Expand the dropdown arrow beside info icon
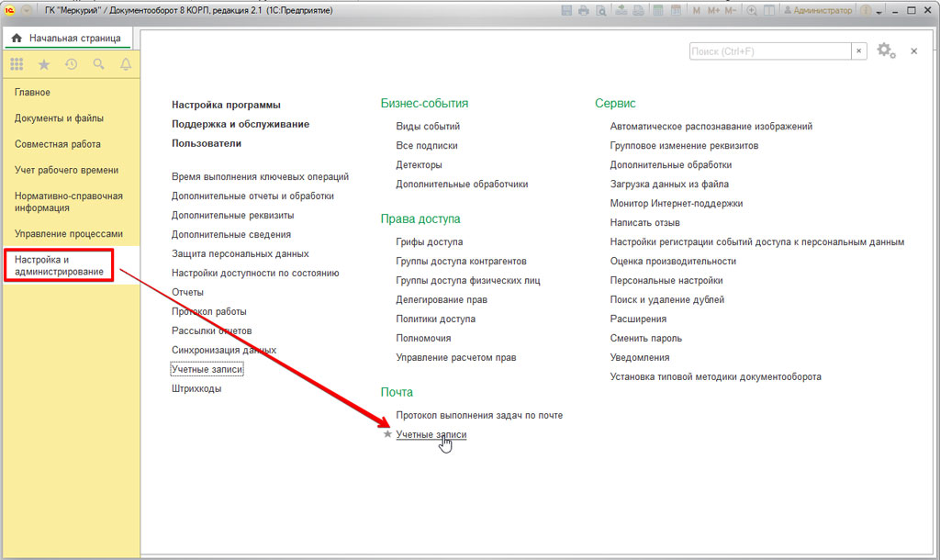Viewport: 940px width, 560px height. tap(878, 12)
